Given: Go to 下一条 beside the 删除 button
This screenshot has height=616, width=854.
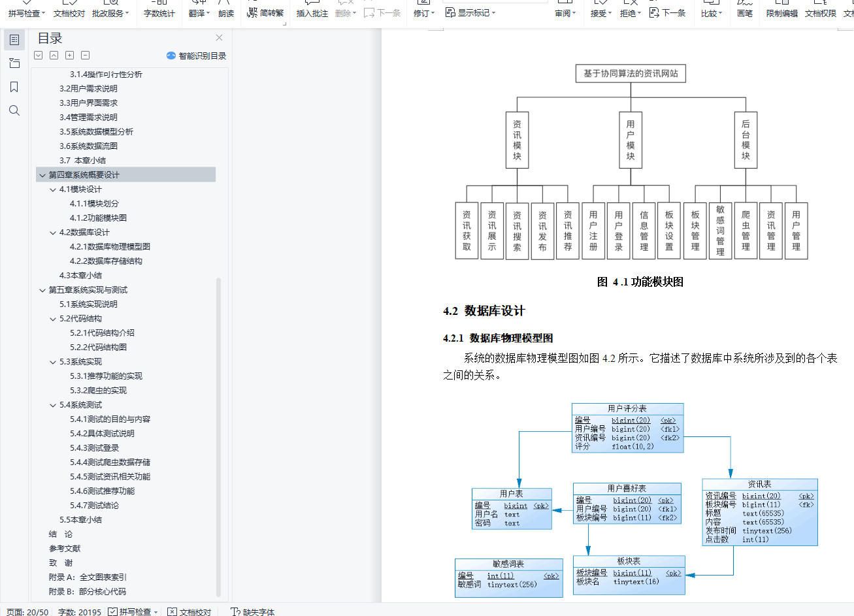Looking at the screenshot, I should pyautogui.click(x=382, y=13).
